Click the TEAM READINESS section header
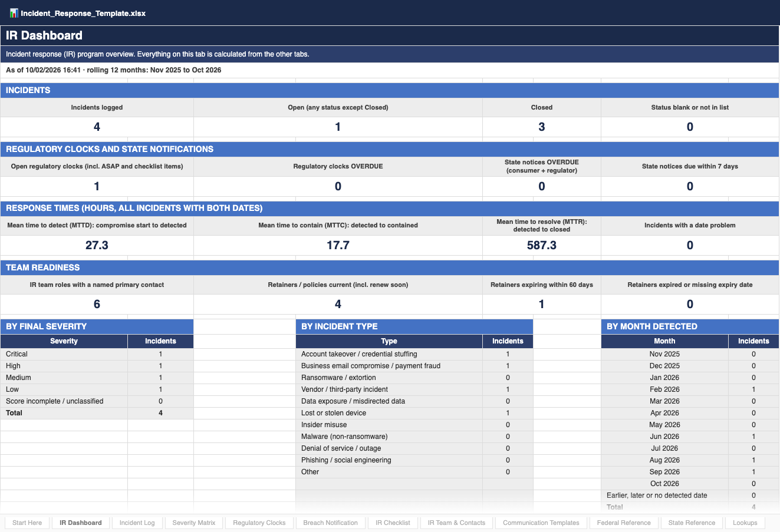The image size is (780, 532). click(390, 267)
